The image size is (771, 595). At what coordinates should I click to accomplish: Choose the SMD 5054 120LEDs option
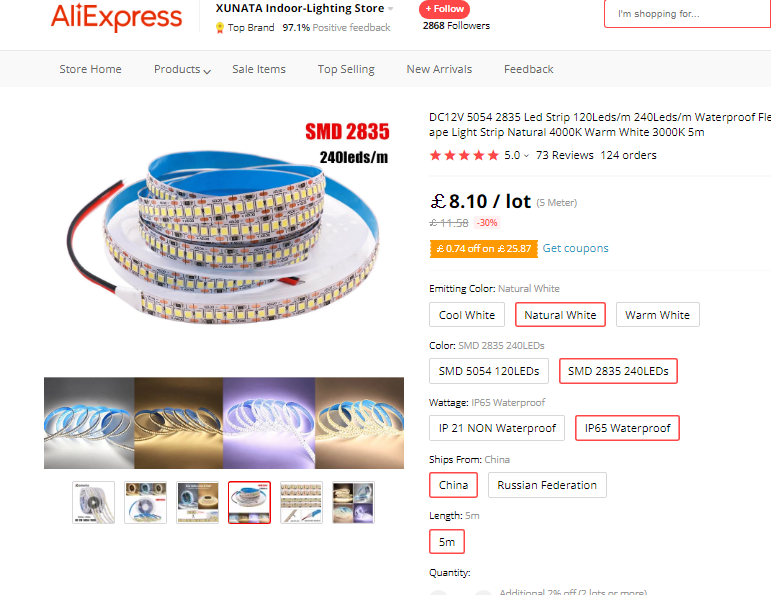489,371
